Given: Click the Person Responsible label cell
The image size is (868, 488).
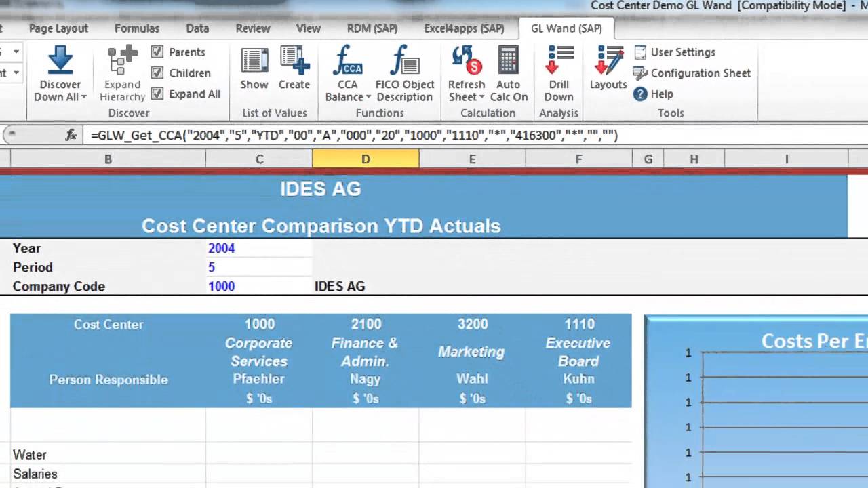Looking at the screenshot, I should pyautogui.click(x=108, y=380).
